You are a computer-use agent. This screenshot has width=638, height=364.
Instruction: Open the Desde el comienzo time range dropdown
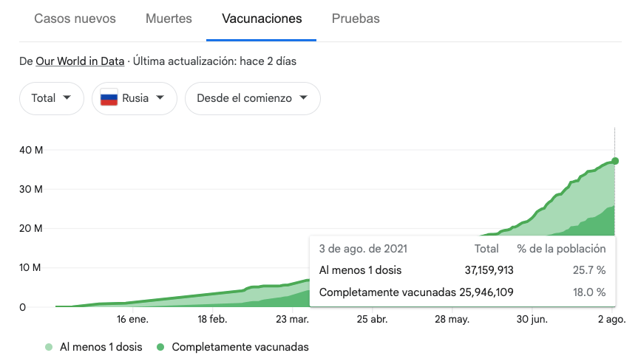[x=252, y=98]
